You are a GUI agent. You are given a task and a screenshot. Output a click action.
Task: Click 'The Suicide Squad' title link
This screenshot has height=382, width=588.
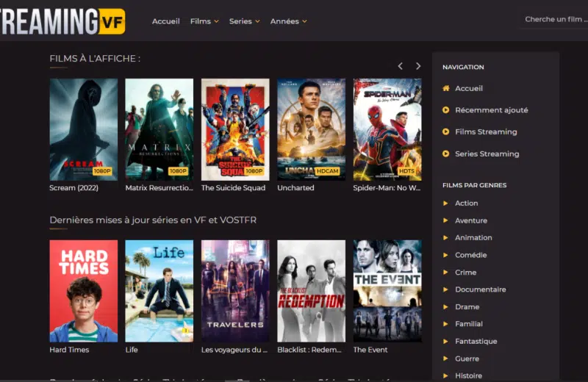(233, 188)
